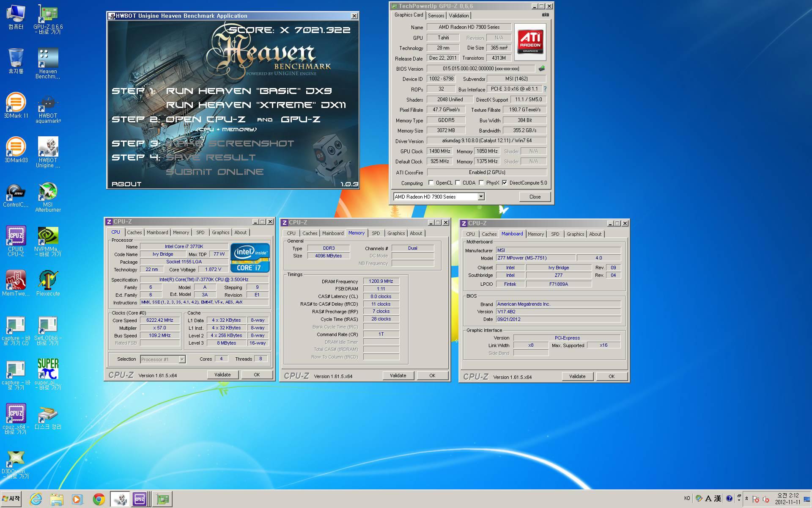Launch HWBOT Unigine desktop shortcut
Image resolution: width=812 pixels, height=508 pixels.
coord(48,152)
